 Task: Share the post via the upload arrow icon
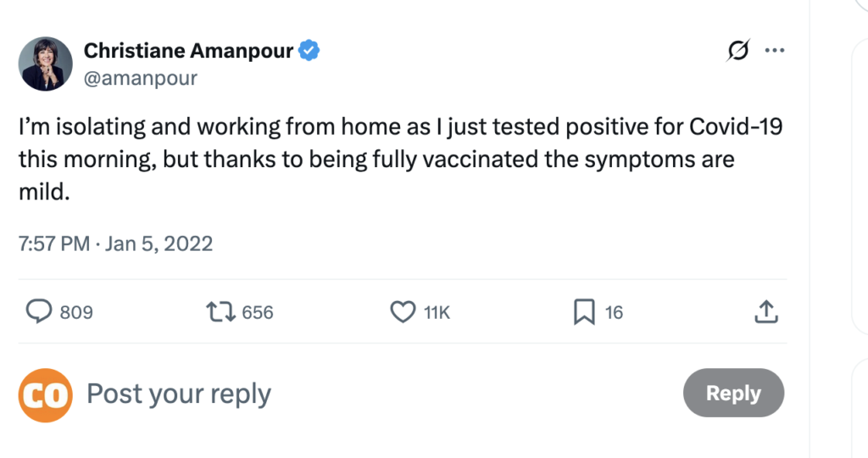pos(765,312)
